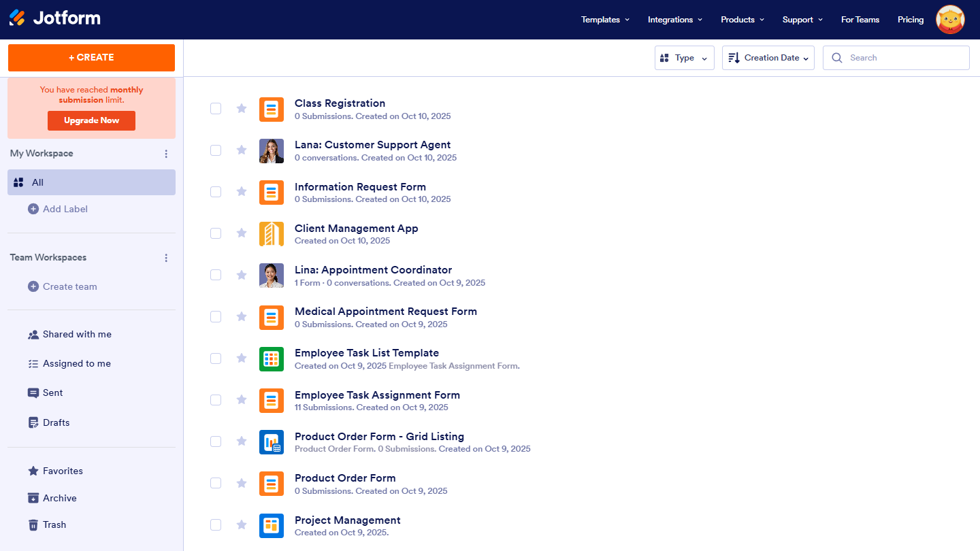Image resolution: width=980 pixels, height=551 pixels.
Task: Go to Pricing
Action: click(911, 20)
